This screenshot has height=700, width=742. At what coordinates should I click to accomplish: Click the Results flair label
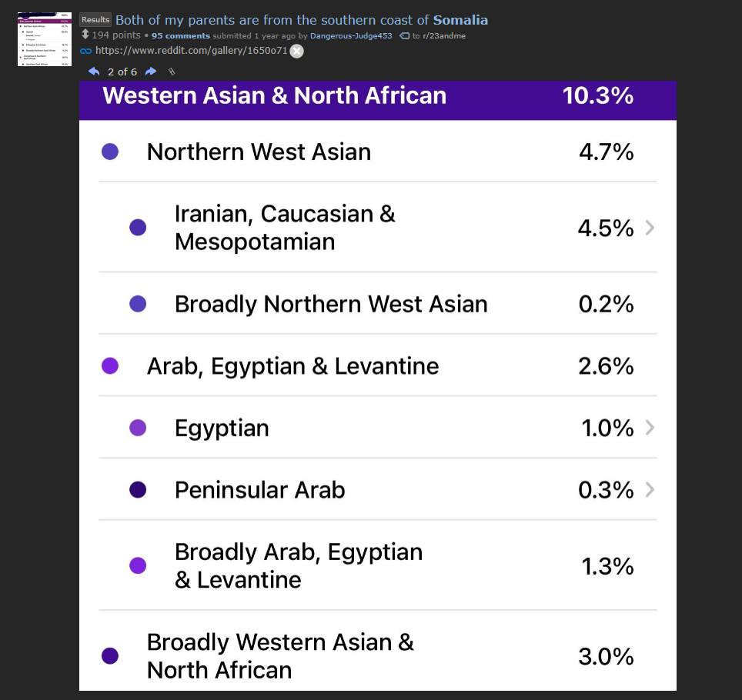pyautogui.click(x=95, y=19)
